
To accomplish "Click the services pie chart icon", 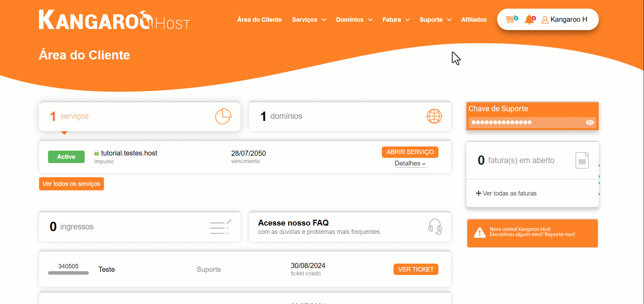I will point(223,116).
